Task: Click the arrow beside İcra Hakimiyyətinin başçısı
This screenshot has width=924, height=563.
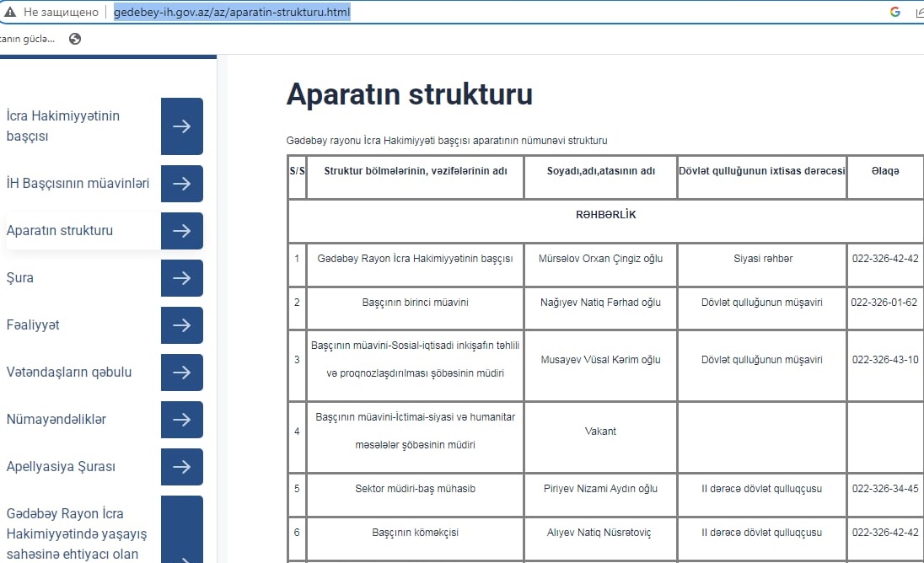Action: click(182, 126)
